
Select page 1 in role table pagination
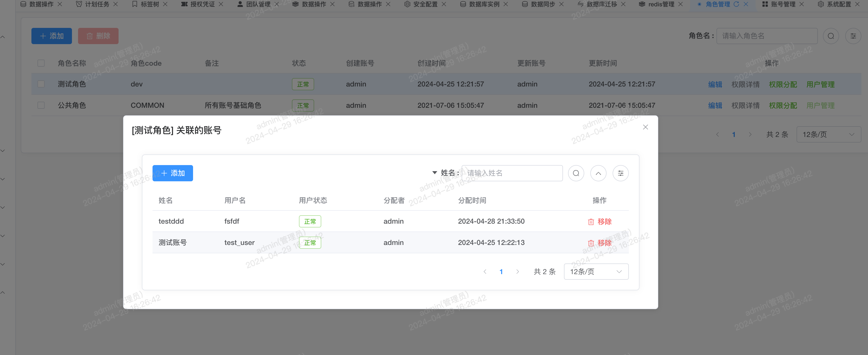[x=733, y=134]
